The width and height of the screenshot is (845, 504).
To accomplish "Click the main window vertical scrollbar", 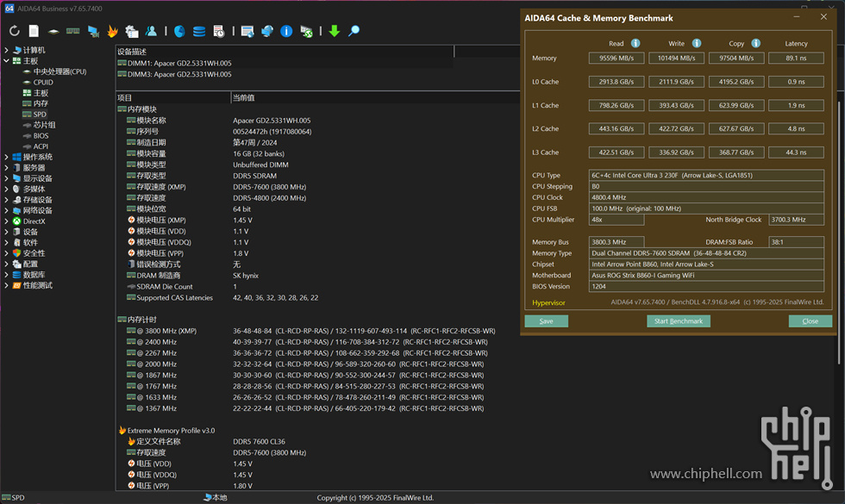I will [840, 232].
